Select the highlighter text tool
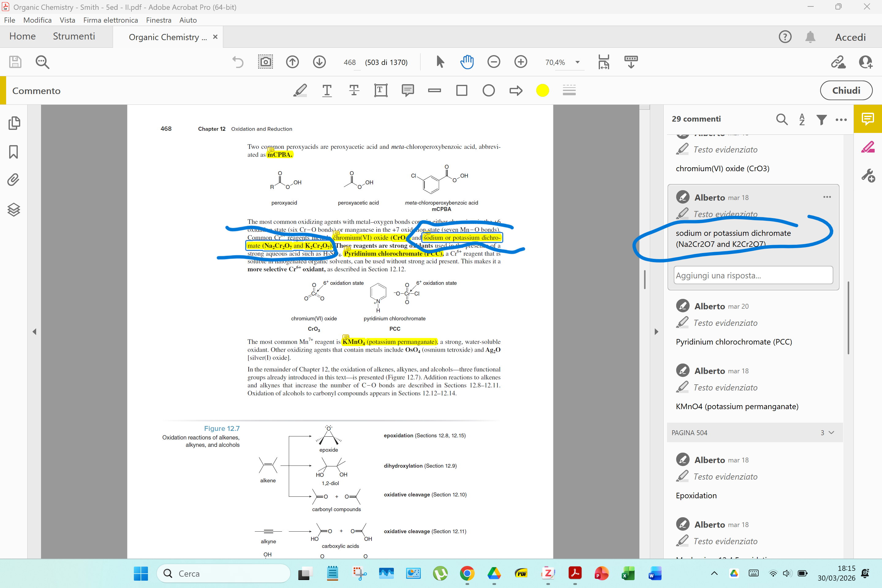The height and width of the screenshot is (588, 882). coord(300,90)
